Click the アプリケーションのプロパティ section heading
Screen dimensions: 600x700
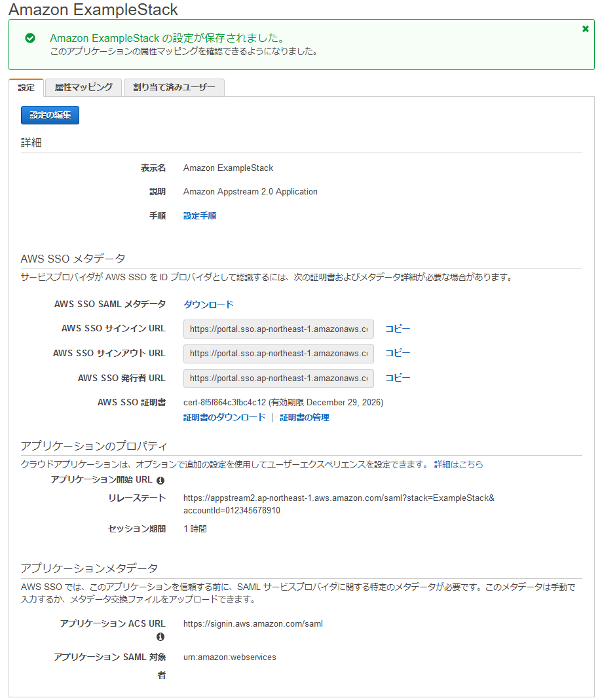94,446
